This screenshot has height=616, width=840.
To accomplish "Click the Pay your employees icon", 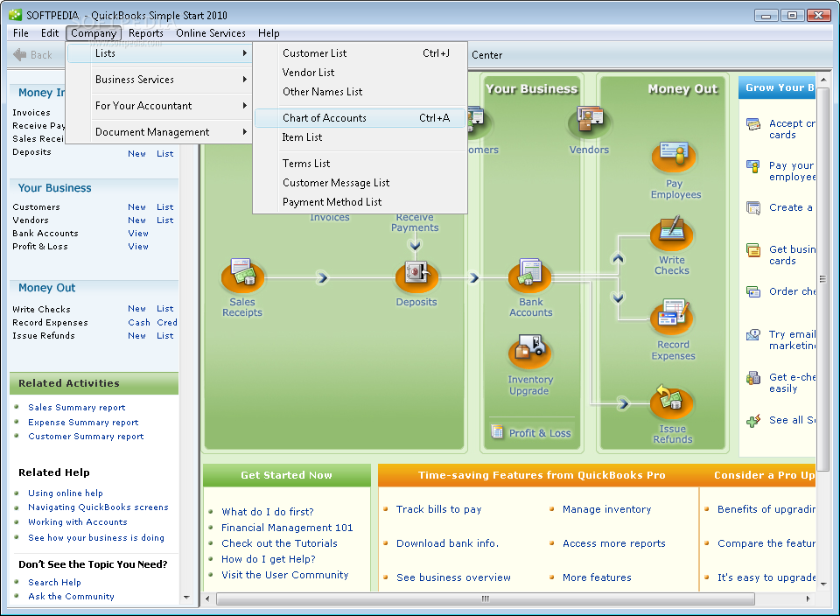I will [753, 166].
